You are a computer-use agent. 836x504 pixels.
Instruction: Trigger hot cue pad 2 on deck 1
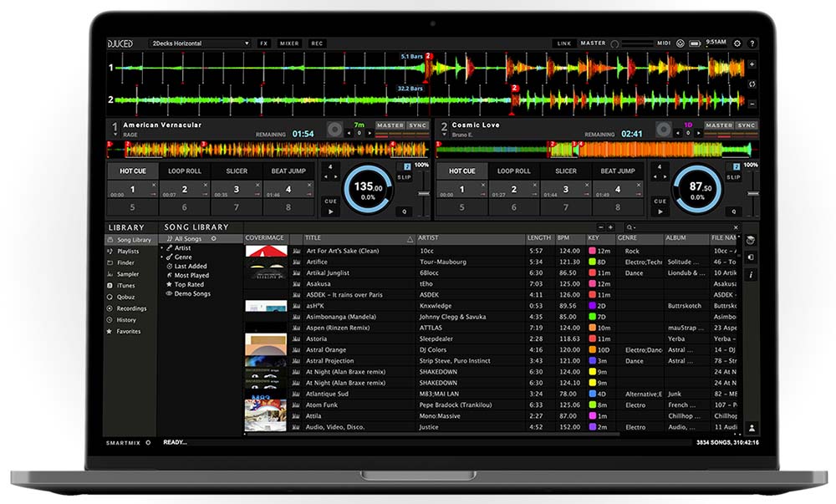tap(185, 189)
